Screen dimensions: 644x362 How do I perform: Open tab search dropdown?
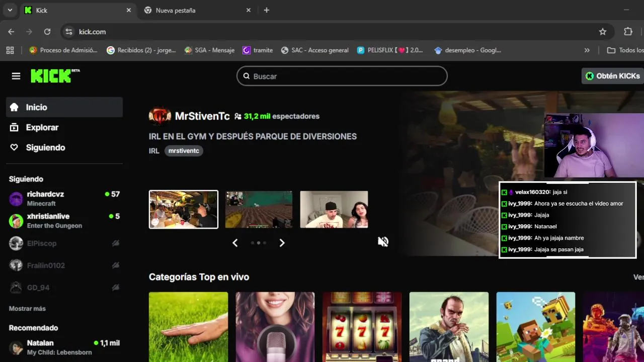pyautogui.click(x=10, y=10)
